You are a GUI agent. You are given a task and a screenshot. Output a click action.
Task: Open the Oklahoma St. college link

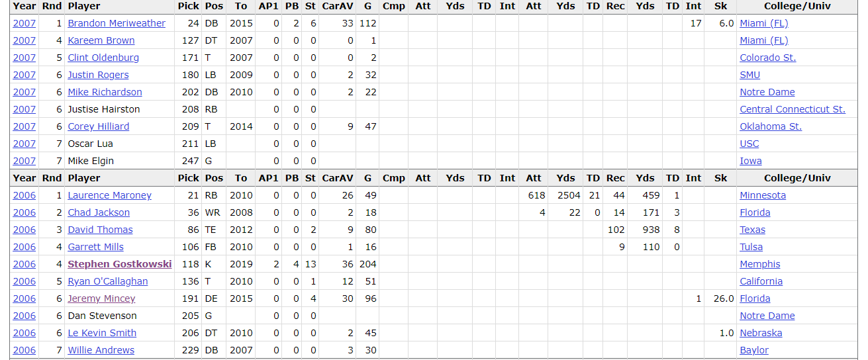(770, 126)
